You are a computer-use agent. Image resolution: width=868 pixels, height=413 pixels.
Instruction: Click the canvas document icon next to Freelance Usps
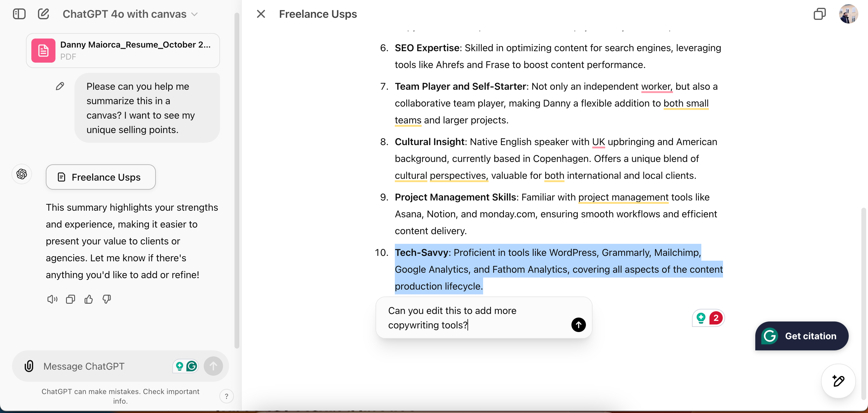(62, 177)
